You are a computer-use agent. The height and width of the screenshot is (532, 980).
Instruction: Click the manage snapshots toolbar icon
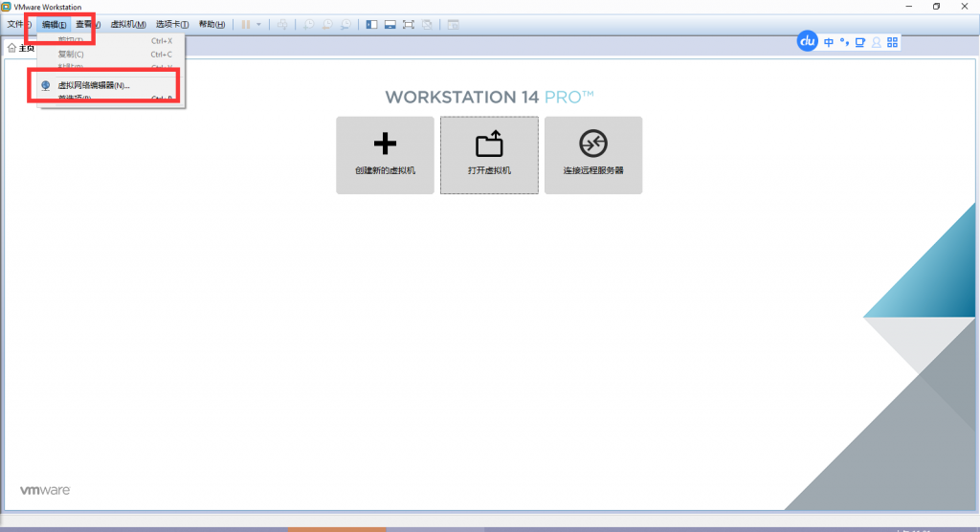pos(345,24)
